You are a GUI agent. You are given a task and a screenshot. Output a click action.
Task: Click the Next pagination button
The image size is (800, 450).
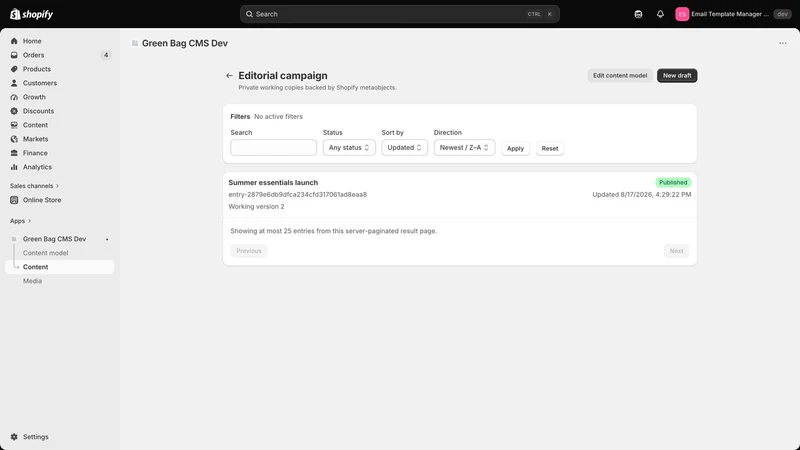tap(677, 251)
